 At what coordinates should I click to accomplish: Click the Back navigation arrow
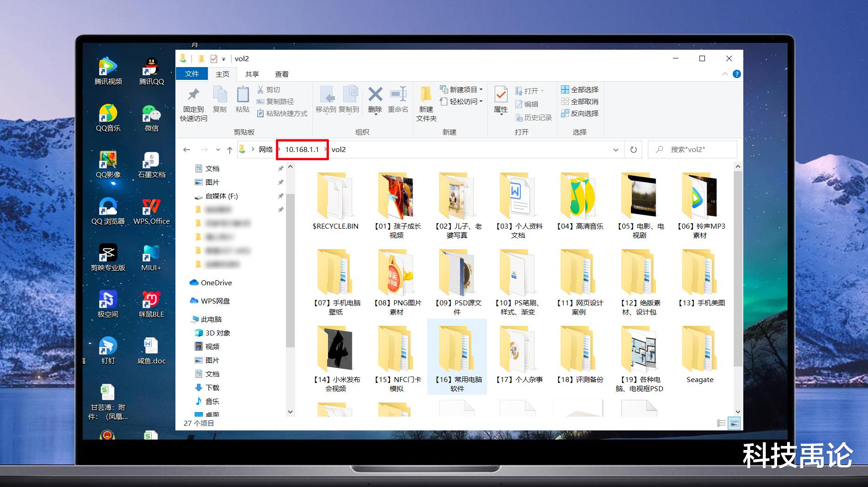click(x=186, y=149)
